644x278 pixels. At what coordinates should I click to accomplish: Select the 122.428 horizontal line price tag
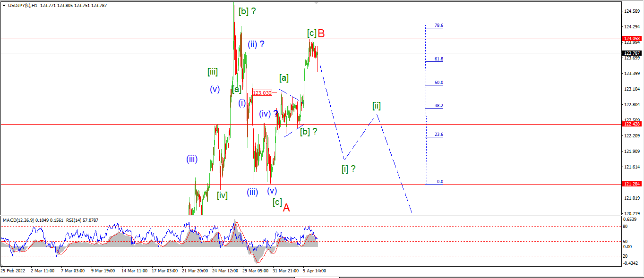631,124
